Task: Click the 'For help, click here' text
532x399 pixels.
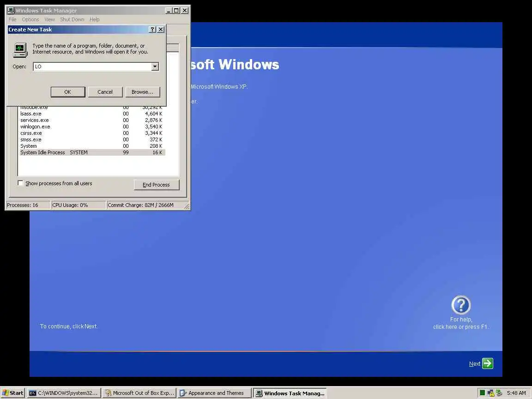Action: [x=461, y=323]
